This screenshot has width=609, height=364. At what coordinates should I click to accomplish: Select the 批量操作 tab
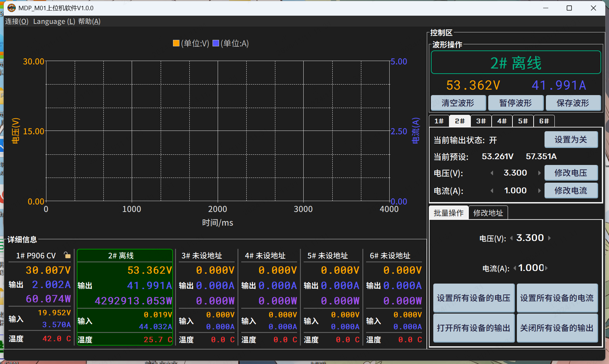(449, 213)
